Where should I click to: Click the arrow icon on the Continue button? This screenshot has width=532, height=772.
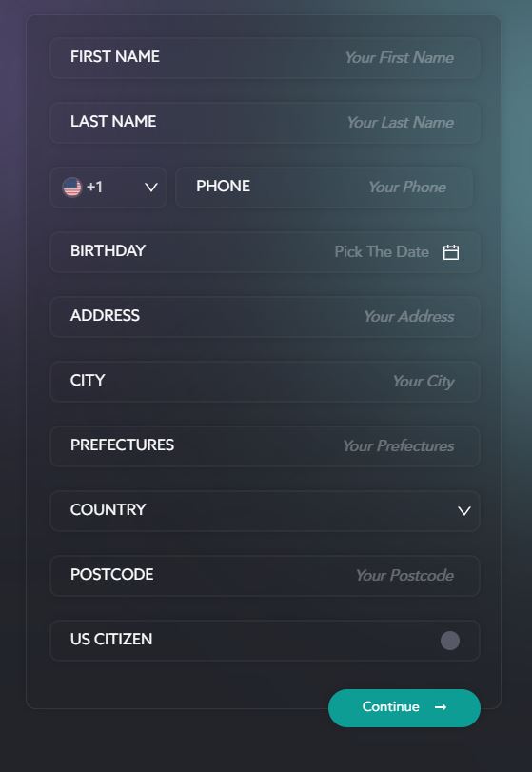(x=441, y=707)
